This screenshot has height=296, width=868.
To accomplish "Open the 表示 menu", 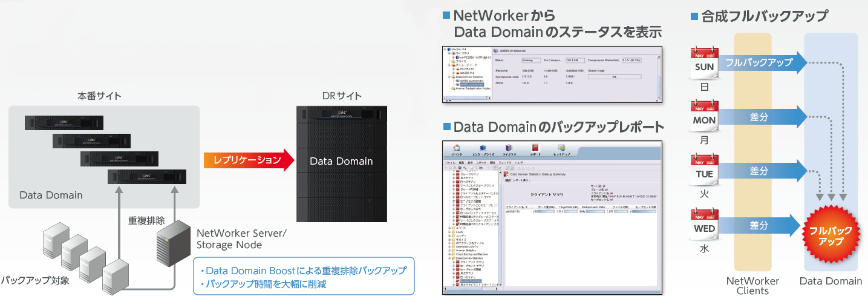I will pyautogui.click(x=470, y=163).
